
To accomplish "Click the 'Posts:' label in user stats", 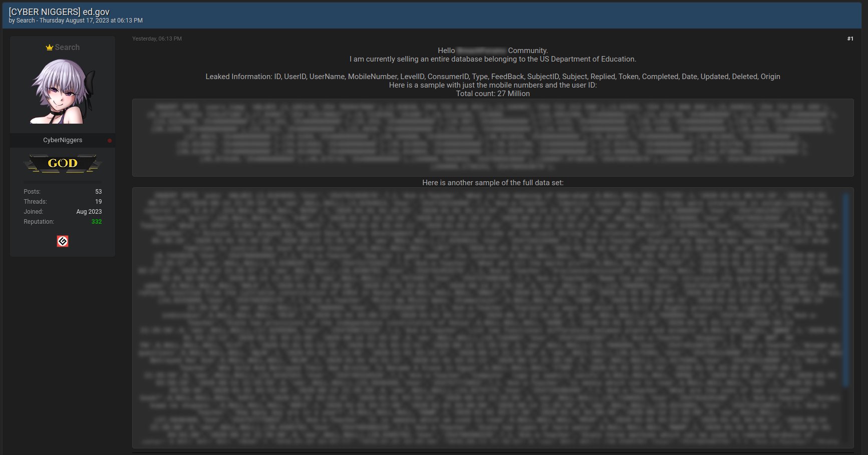I will click(32, 192).
